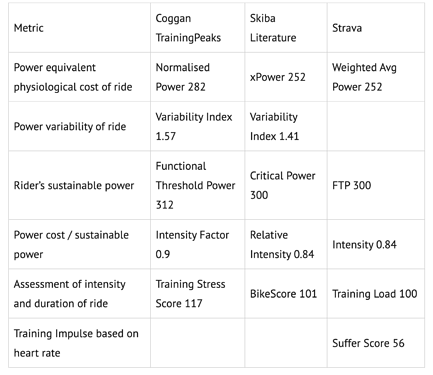
Task: Click the Skiba Literature header cell
Action: click(x=286, y=28)
